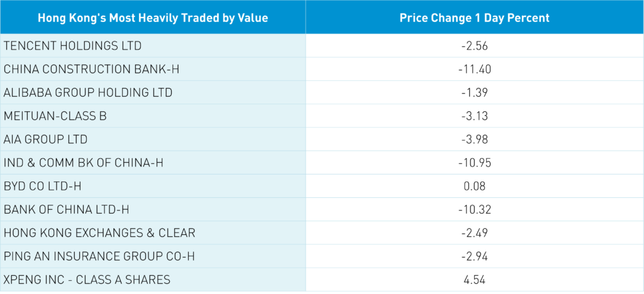Click the -10.95 price change cell

(474, 163)
